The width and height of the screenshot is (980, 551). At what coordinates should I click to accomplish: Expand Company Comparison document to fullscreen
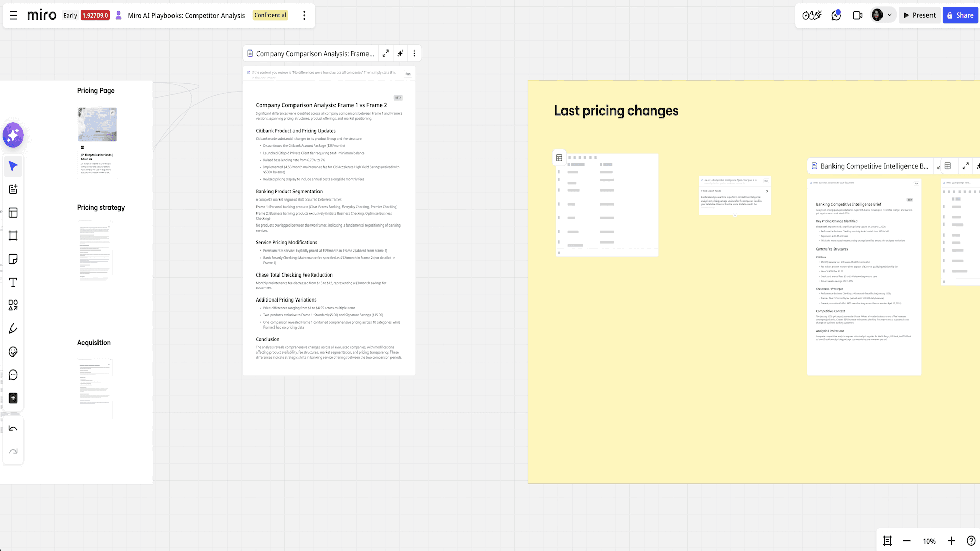(386, 53)
